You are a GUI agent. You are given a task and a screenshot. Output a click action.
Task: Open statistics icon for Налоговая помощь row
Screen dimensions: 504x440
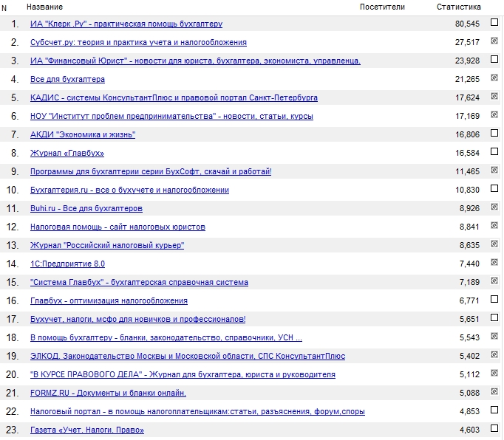pos(494,225)
